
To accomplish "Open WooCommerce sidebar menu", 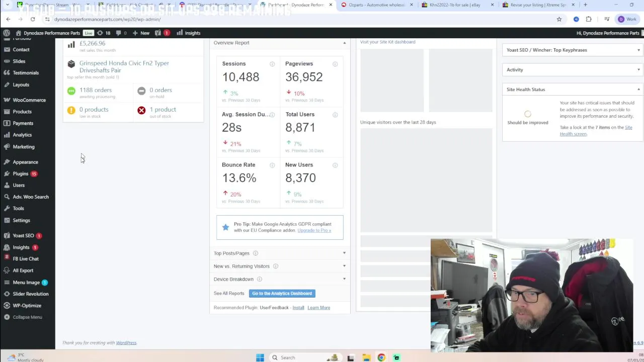I will pyautogui.click(x=29, y=100).
